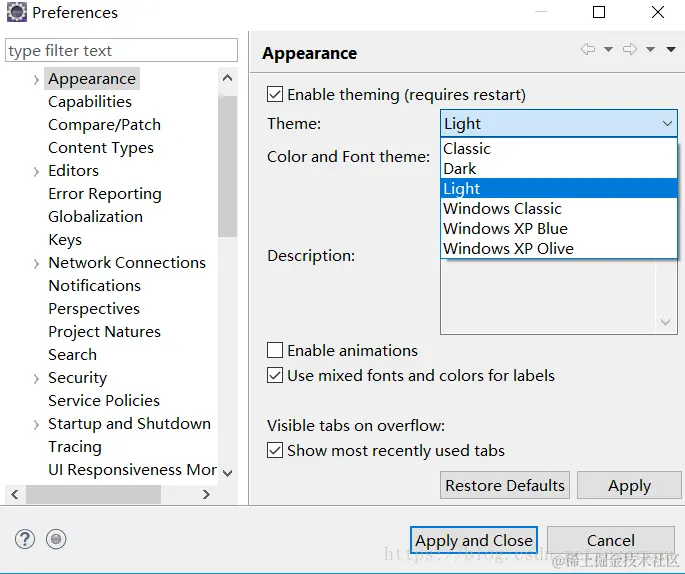Open Error Reporting preference page
The height and width of the screenshot is (574, 685).
pyautogui.click(x=105, y=194)
